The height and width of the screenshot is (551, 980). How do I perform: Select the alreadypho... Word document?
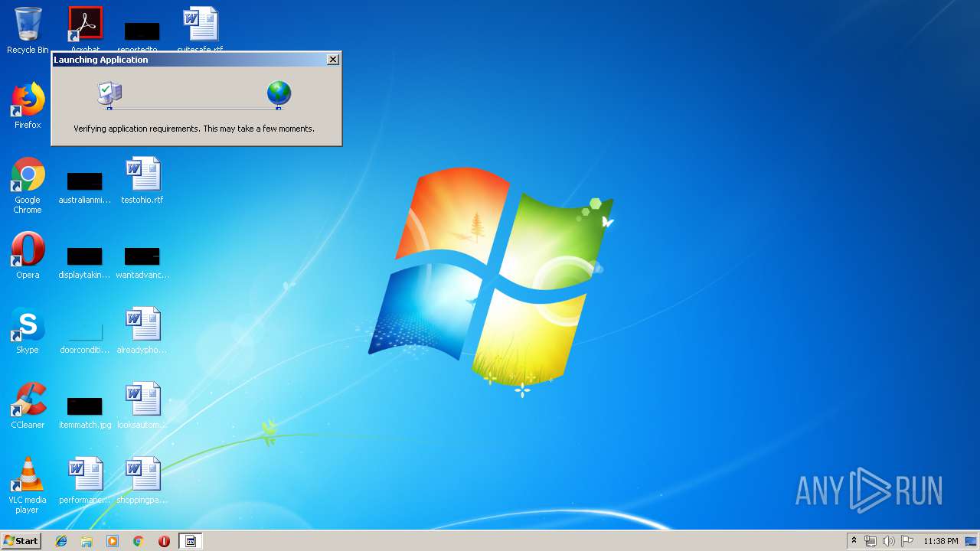tap(142, 331)
